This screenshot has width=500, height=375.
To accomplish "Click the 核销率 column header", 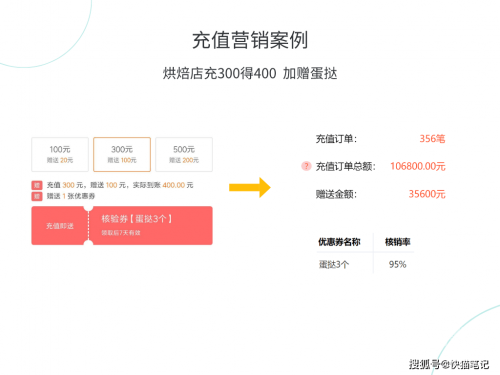I will [398, 242].
